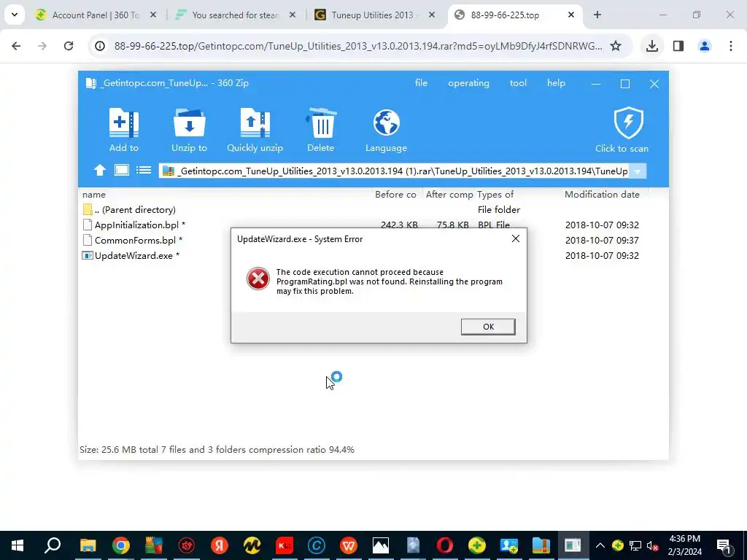Go back in the browser
747x560 pixels.
(16, 46)
